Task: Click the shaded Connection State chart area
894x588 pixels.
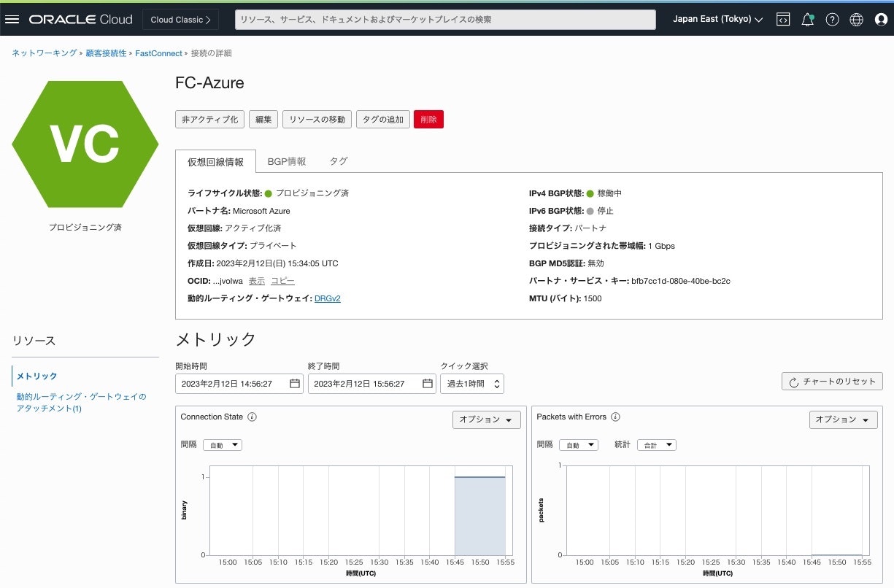Action: coord(480,516)
